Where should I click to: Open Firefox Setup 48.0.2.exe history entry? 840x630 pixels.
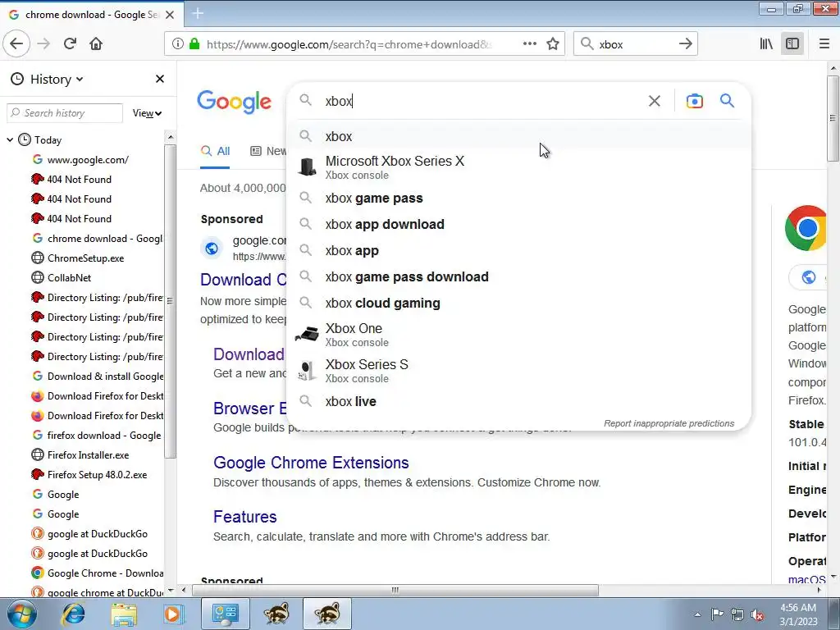[97, 475]
